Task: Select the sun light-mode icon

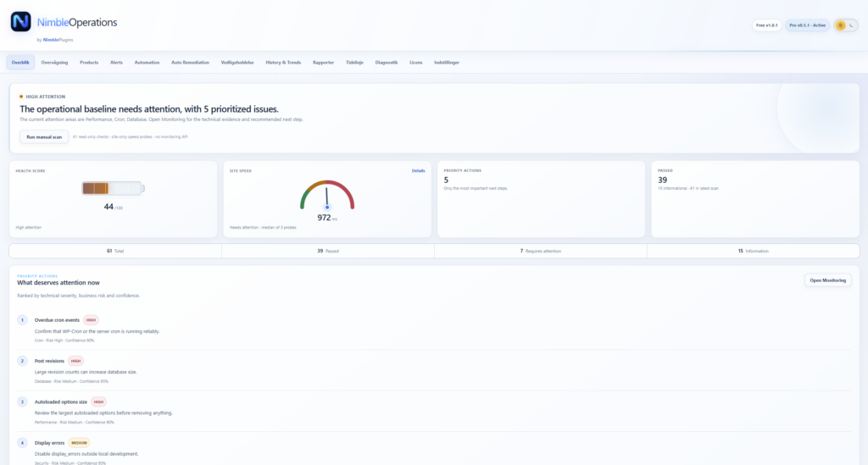Action: (x=840, y=25)
